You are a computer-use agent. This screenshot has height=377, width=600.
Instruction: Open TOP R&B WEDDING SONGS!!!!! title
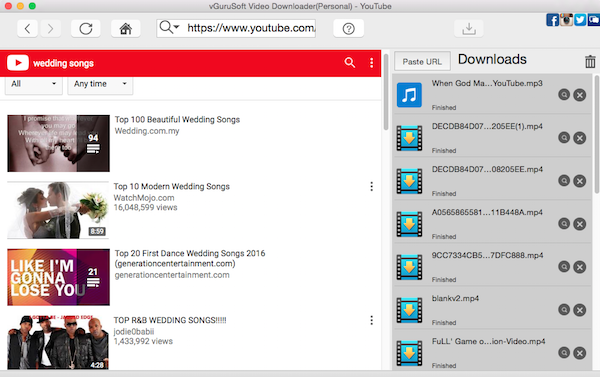(170, 320)
